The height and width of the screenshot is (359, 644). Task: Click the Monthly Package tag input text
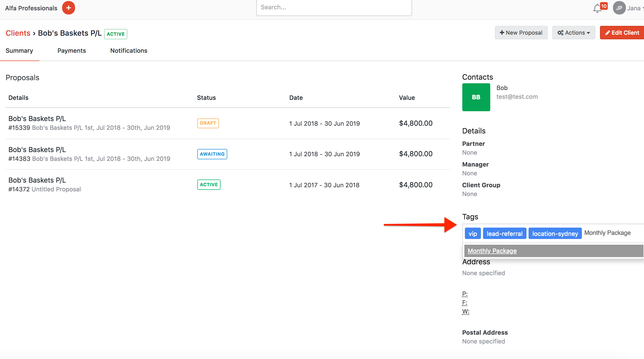click(607, 233)
